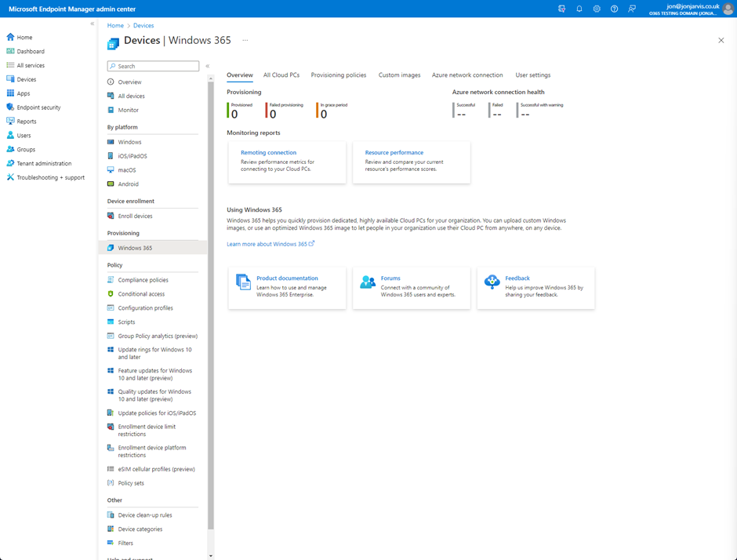Open the Resource performance report link
Viewport: 737px width, 560px height.
pyautogui.click(x=394, y=152)
